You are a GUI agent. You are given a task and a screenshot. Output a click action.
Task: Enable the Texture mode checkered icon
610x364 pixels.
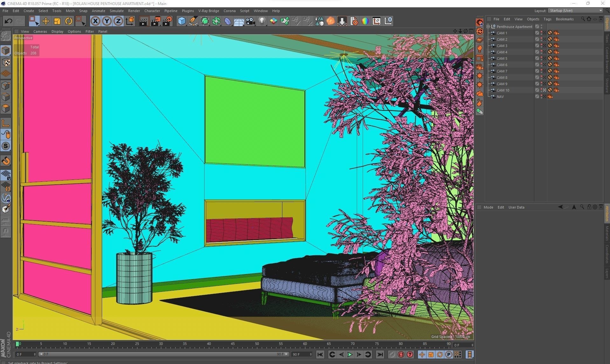(6, 62)
